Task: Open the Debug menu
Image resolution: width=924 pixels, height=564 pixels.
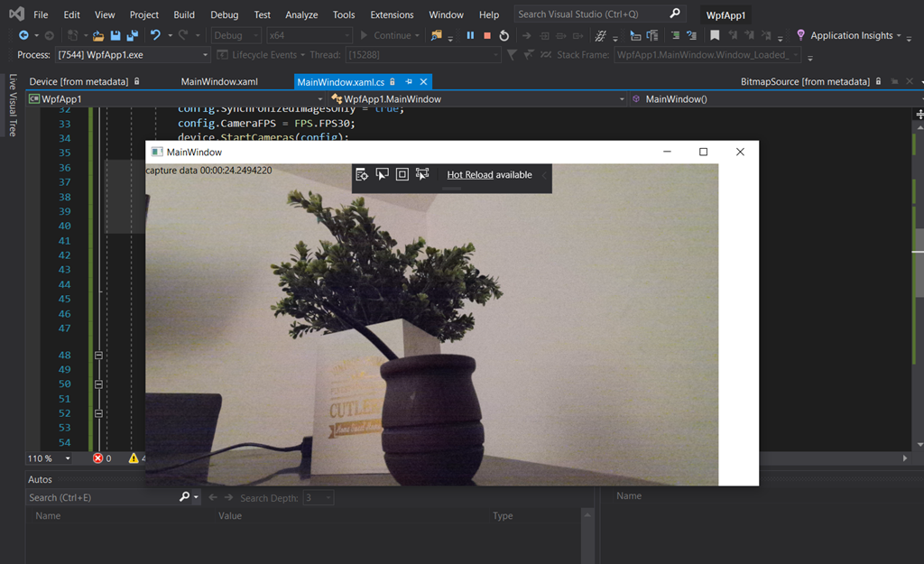Action: coord(225,14)
